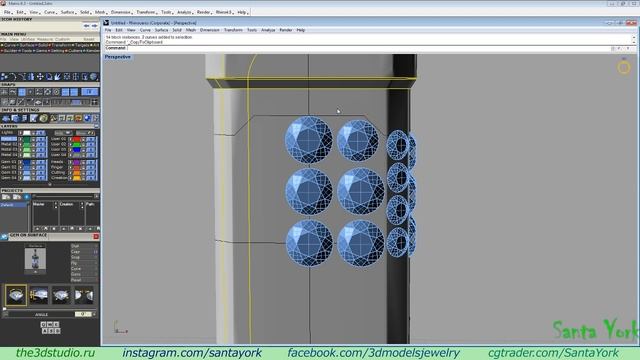Click the Angle value input field
Screen dimensions: 640x360
(83, 314)
